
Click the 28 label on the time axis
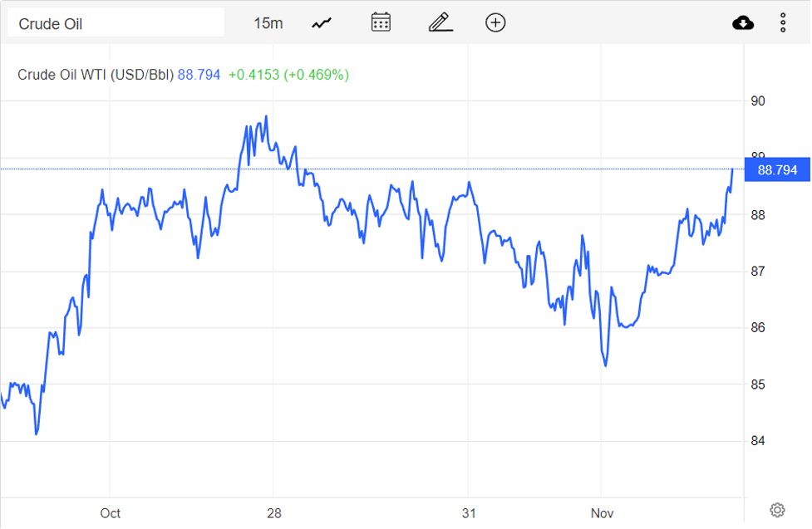click(273, 513)
